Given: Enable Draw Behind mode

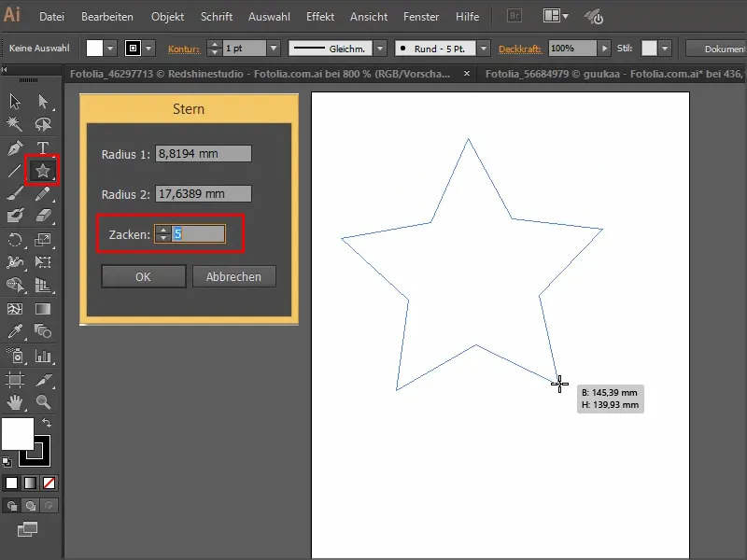Looking at the screenshot, I should click(x=31, y=506).
